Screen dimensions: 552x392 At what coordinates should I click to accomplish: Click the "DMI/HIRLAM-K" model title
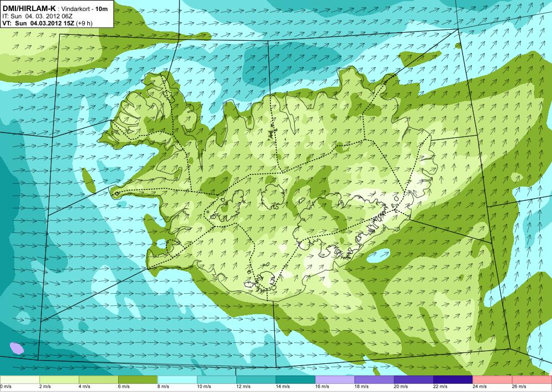(29, 8)
